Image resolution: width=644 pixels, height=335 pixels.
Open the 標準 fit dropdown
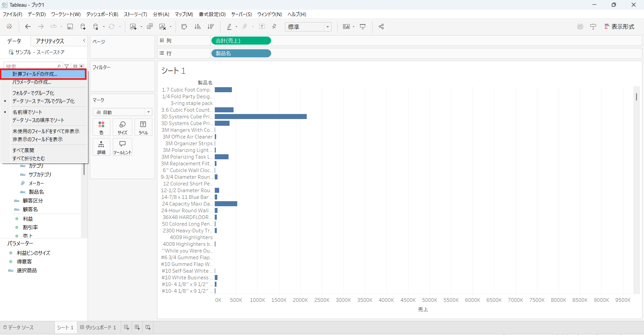(x=308, y=27)
